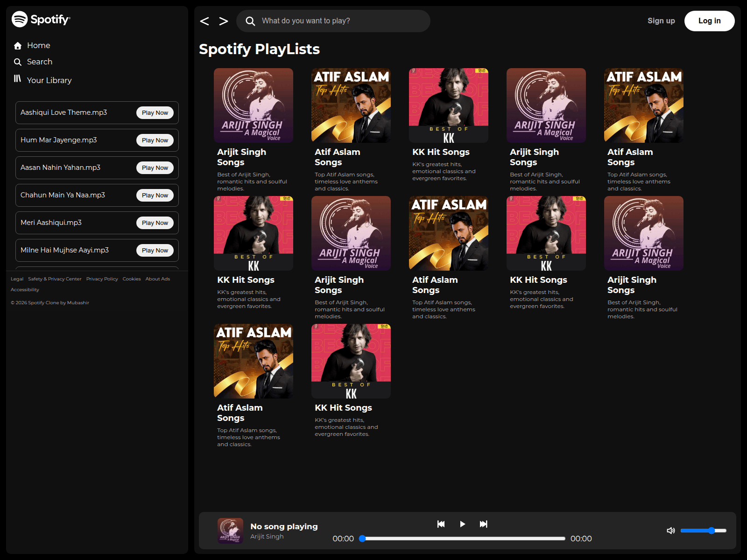747x560 pixels.
Task: Play Now for Aashiqui Love Theme.mp3
Action: click(155, 113)
